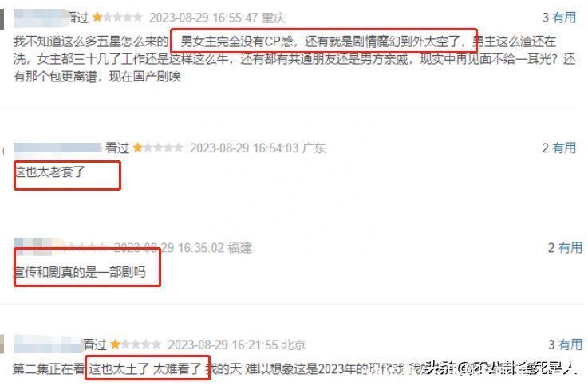Click the timestamp 16:35:02 福建
The height and width of the screenshot is (386, 588).
[x=215, y=248]
